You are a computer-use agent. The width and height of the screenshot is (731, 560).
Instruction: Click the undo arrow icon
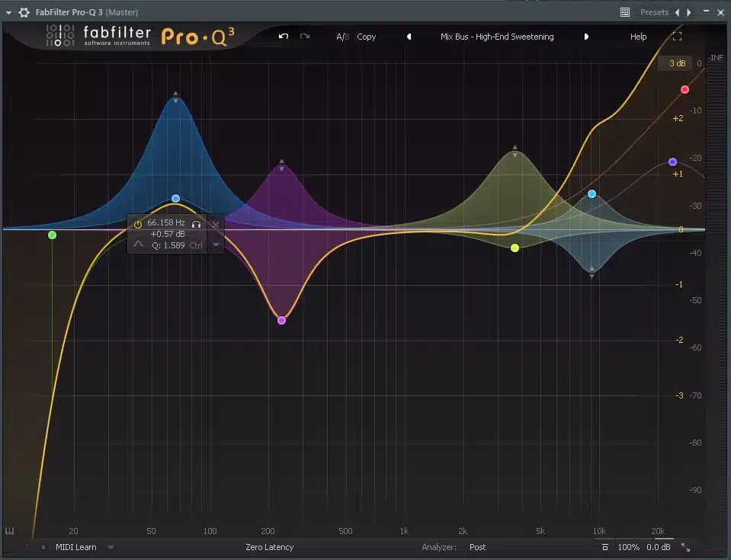[x=284, y=37]
